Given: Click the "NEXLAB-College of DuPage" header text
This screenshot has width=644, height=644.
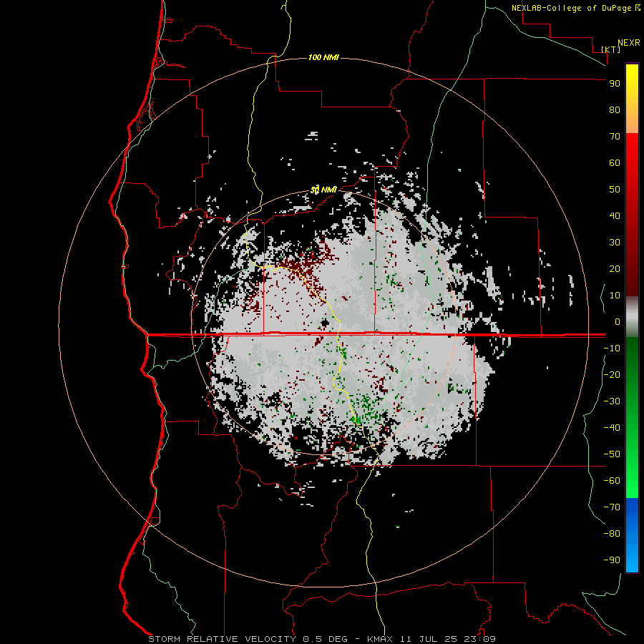Looking at the screenshot, I should click(x=571, y=8).
